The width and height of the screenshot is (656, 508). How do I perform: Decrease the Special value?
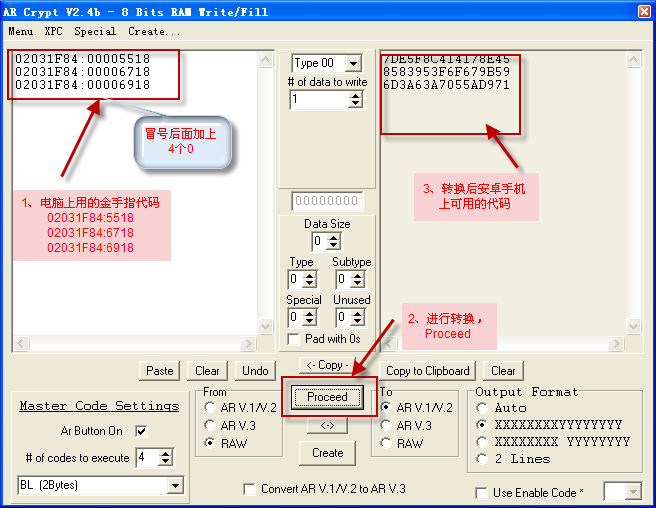tap(309, 321)
